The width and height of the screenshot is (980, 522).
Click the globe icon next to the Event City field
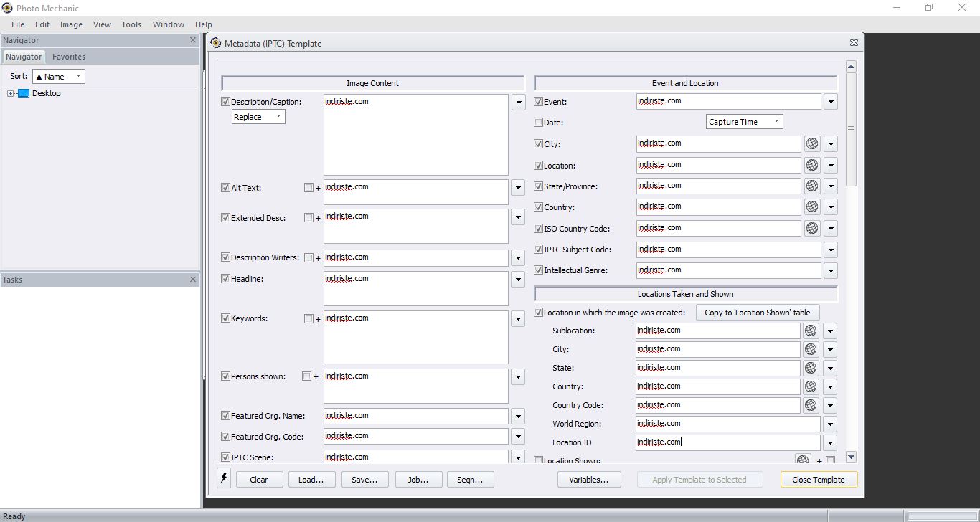coord(811,144)
